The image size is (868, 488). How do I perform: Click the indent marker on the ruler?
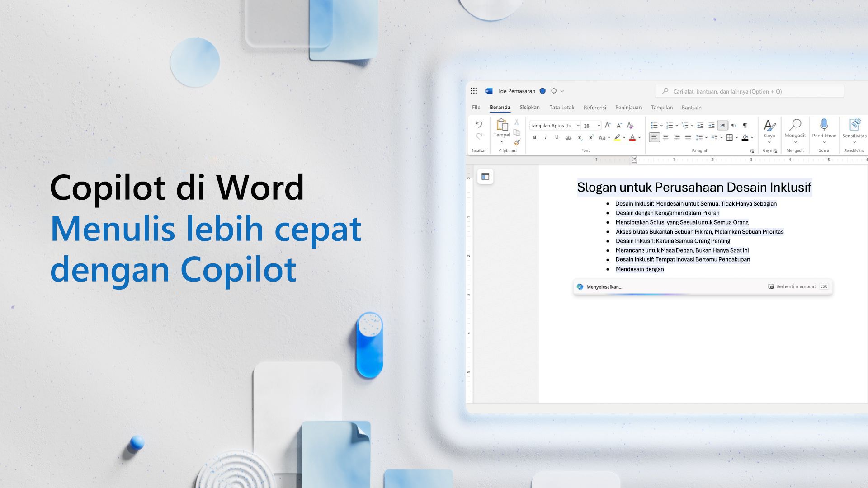point(634,160)
